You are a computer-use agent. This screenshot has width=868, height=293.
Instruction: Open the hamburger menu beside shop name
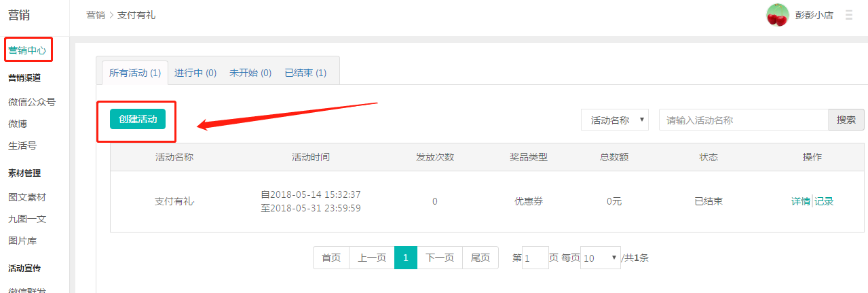point(848,15)
